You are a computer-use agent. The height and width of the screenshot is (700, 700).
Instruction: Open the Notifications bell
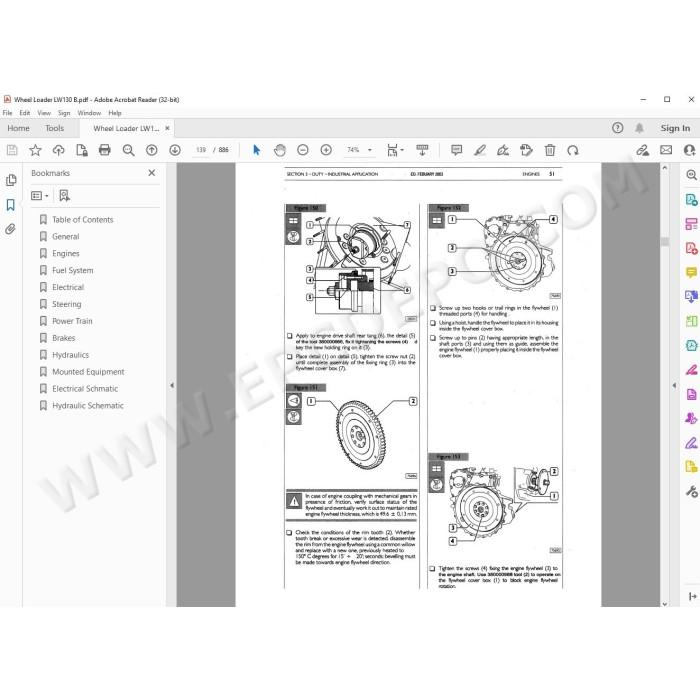coord(639,129)
